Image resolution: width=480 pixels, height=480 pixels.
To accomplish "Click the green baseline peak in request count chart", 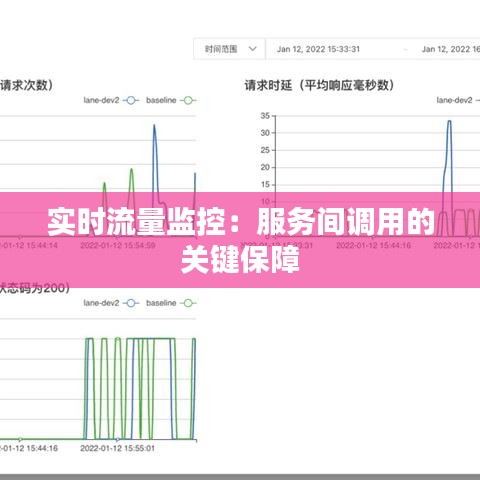I will tap(131, 170).
